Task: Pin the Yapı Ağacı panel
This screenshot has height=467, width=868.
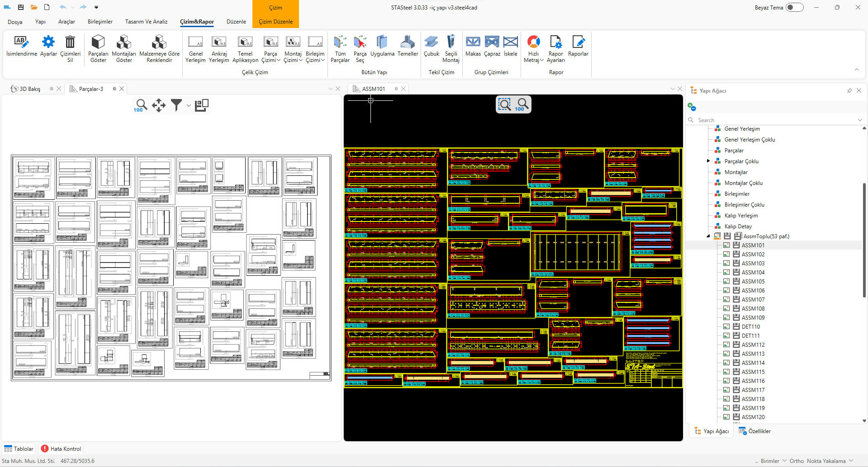Action: 849,91
